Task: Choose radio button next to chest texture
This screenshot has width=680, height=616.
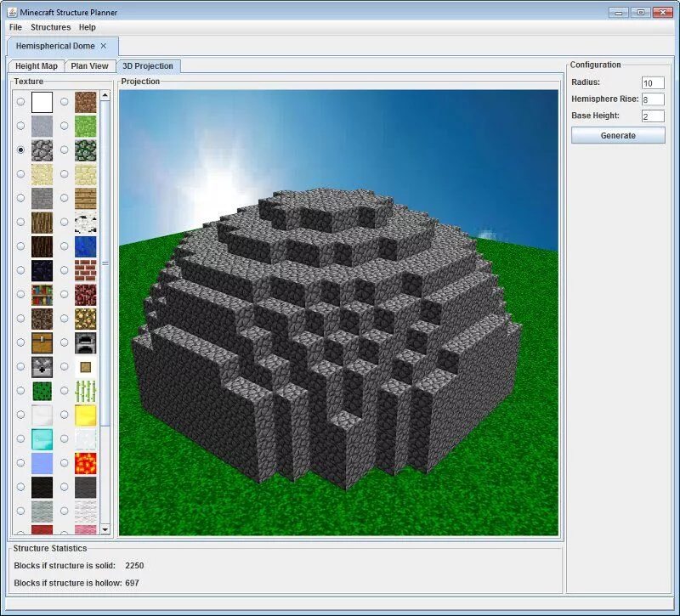Action: pos(20,342)
